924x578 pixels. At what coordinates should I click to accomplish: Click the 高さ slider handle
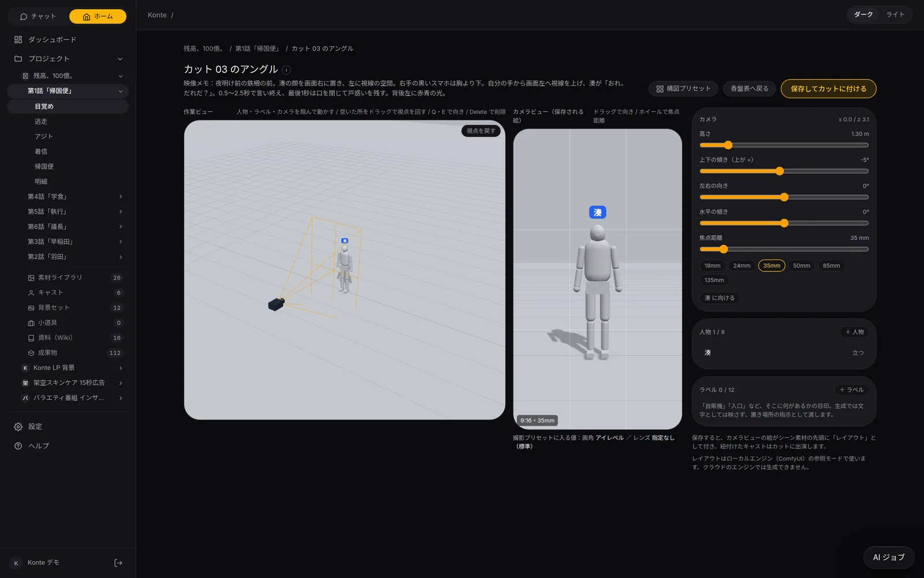coord(728,145)
